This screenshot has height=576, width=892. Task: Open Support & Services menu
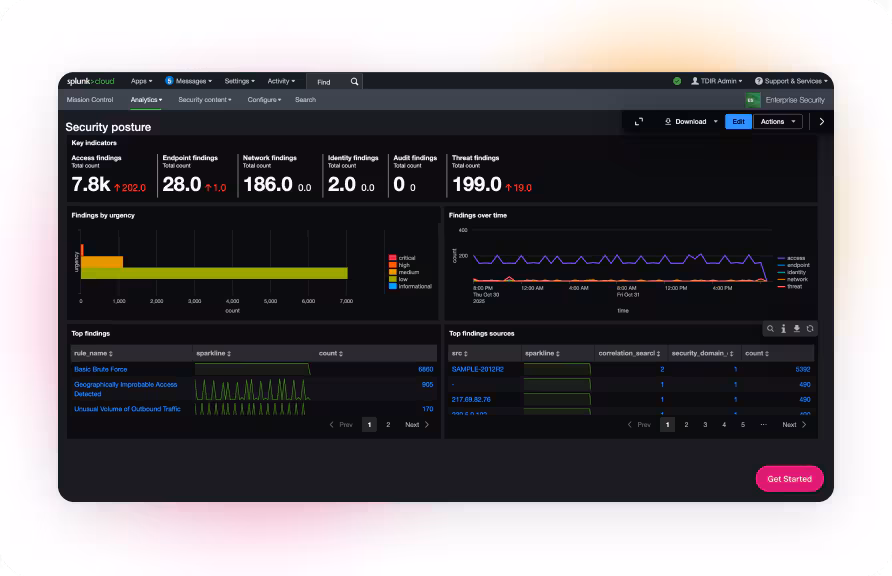pos(791,81)
